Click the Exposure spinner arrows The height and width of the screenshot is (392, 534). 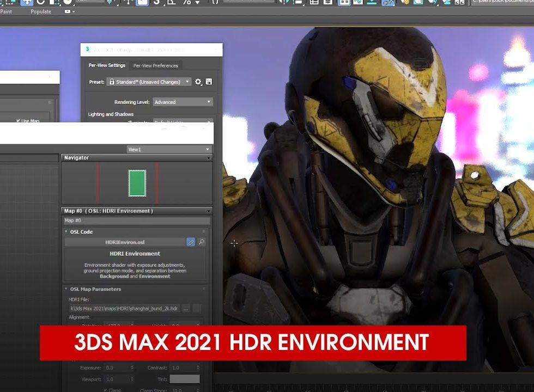[132, 367]
